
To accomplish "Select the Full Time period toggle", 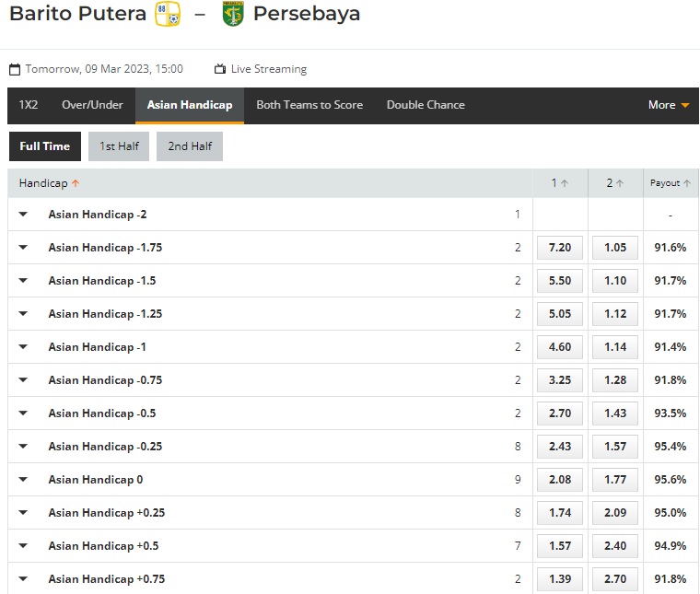I will click(45, 146).
